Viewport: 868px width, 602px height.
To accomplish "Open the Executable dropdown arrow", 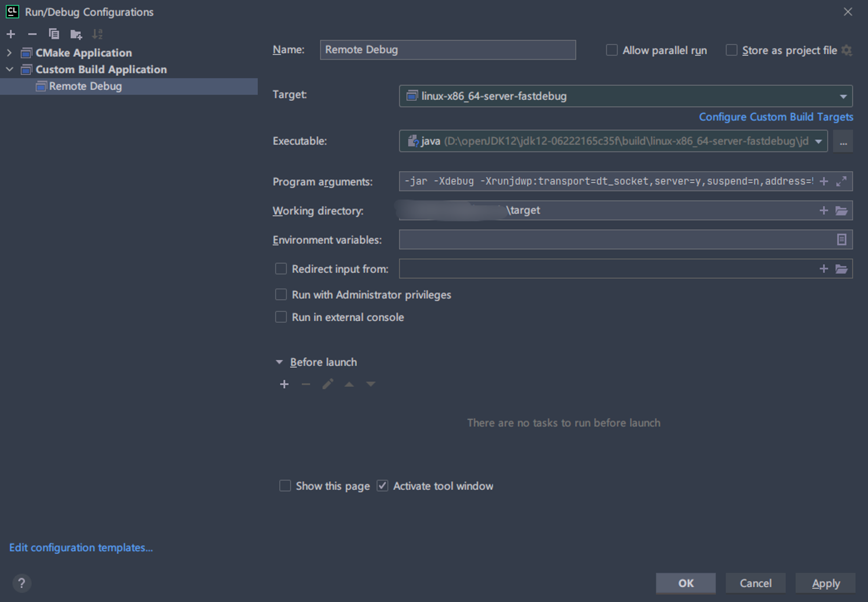I will pyautogui.click(x=819, y=141).
